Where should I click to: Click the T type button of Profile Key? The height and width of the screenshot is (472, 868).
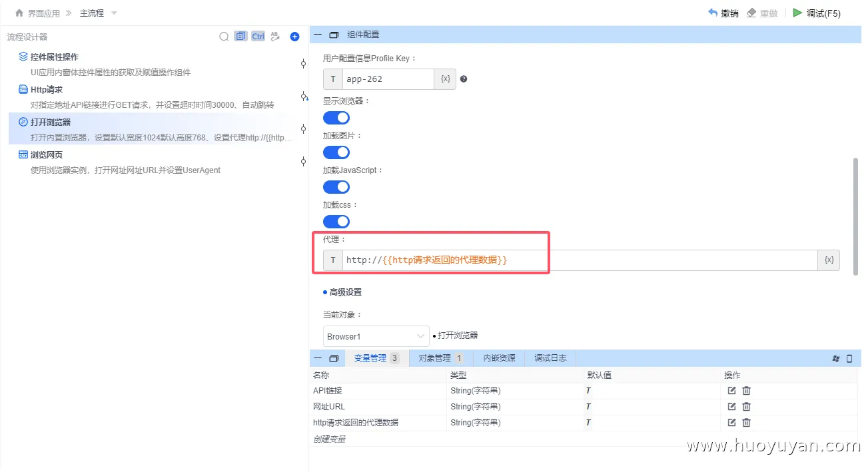pyautogui.click(x=333, y=79)
